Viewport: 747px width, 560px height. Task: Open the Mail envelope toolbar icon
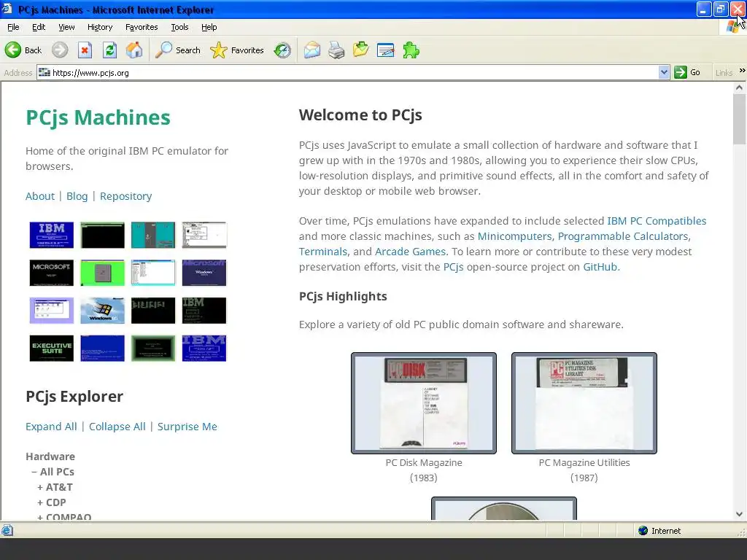click(312, 50)
